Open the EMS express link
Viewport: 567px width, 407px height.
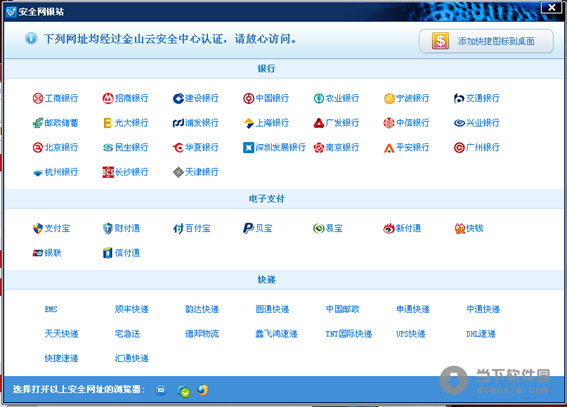tap(51, 309)
